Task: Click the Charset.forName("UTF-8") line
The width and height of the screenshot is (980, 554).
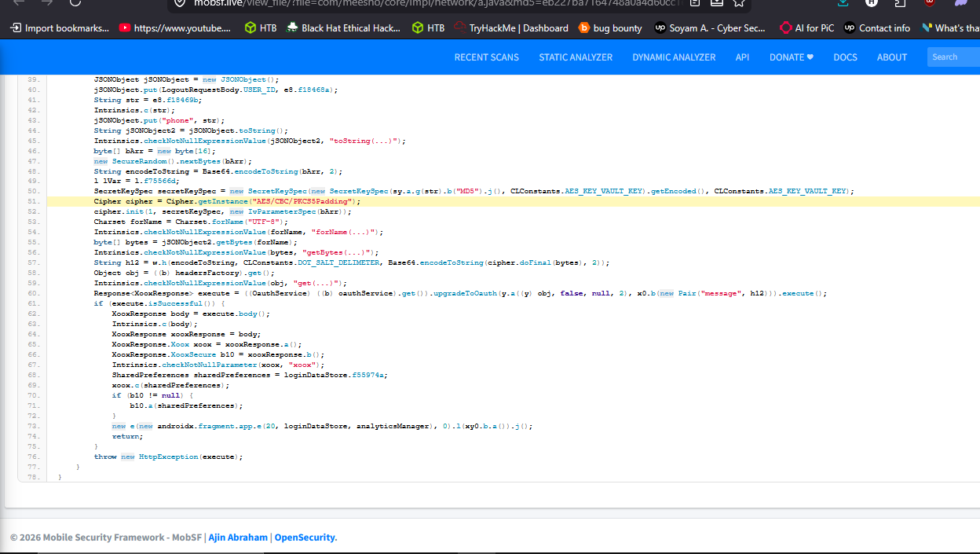Action: (191, 222)
